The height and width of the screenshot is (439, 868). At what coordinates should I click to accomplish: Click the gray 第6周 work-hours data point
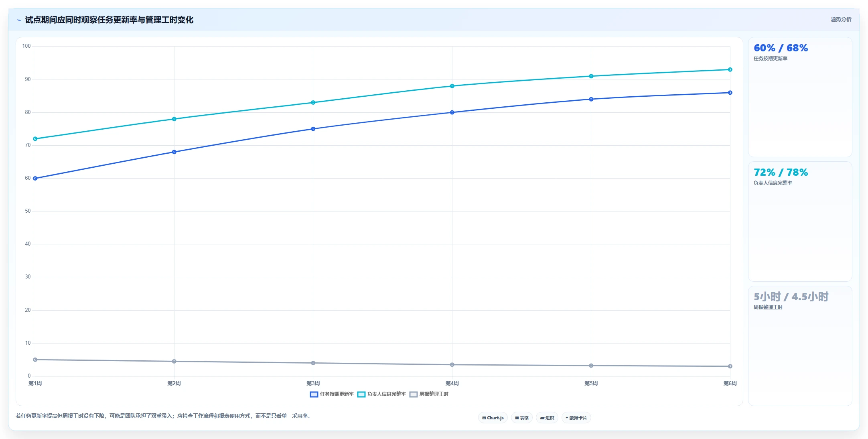[x=730, y=366]
